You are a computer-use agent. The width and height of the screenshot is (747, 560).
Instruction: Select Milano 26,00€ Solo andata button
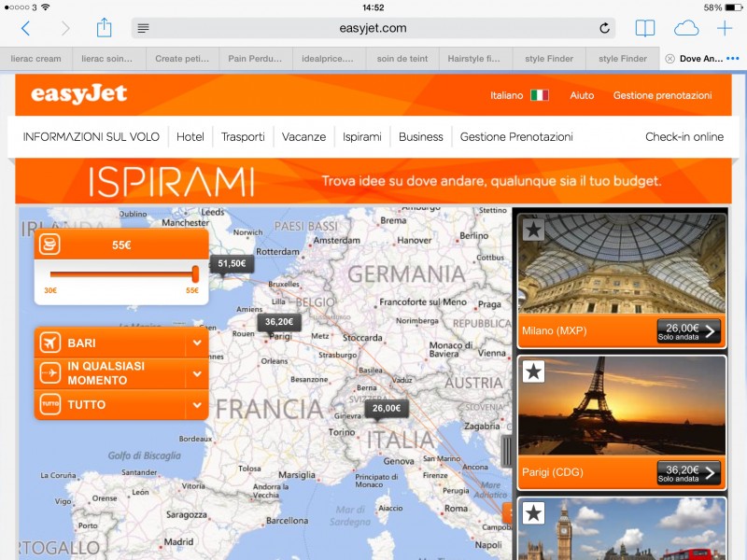[x=688, y=330]
